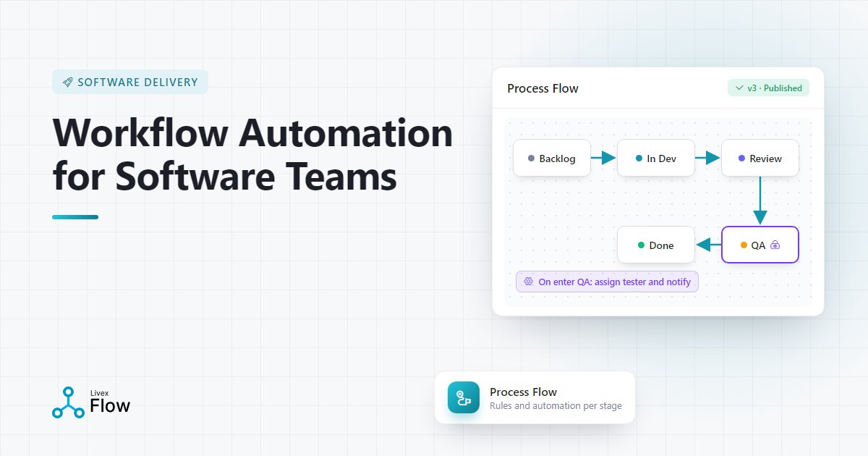Click the rocket icon in Software Delivery badge
The image size is (868, 456).
pyautogui.click(x=67, y=83)
